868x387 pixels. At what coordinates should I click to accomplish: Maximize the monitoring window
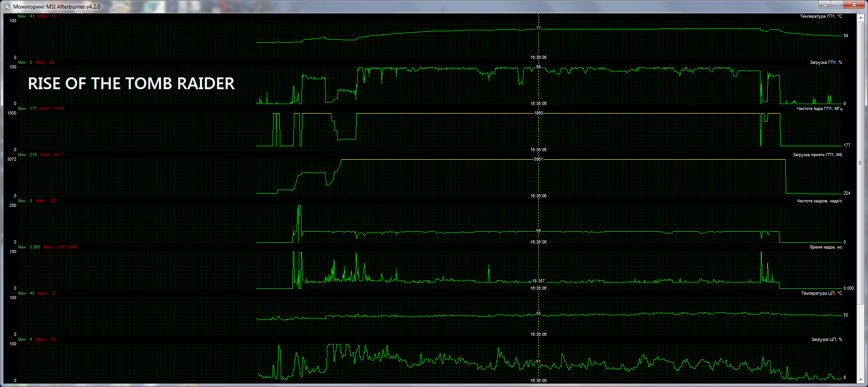click(x=837, y=5)
